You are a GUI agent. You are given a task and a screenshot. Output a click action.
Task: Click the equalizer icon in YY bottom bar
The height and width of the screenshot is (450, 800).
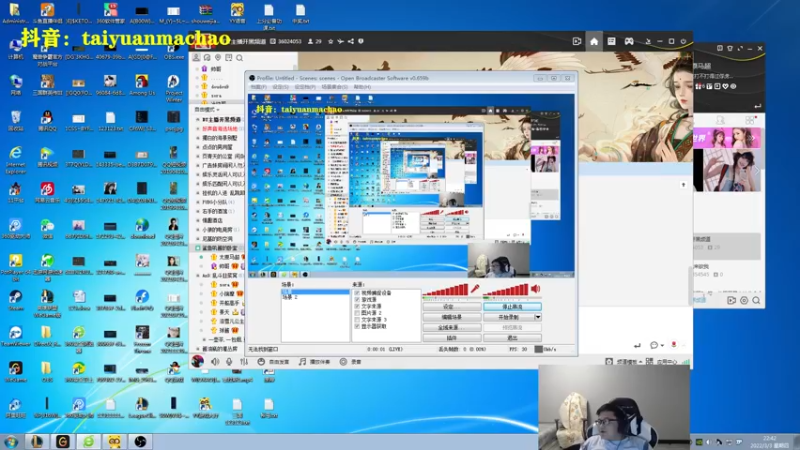[x=244, y=361]
